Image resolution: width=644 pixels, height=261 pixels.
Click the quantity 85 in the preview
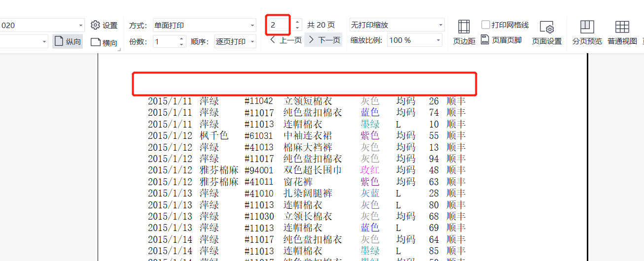pos(434,251)
